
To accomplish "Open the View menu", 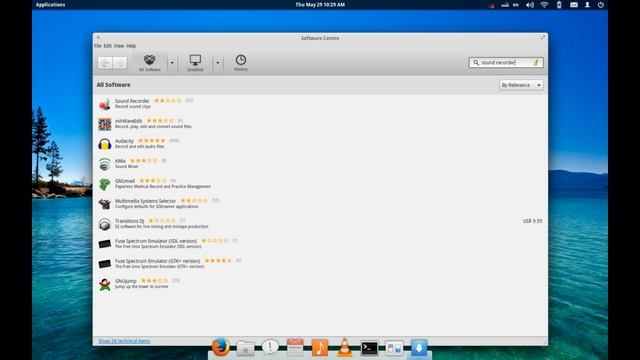I will (x=119, y=46).
